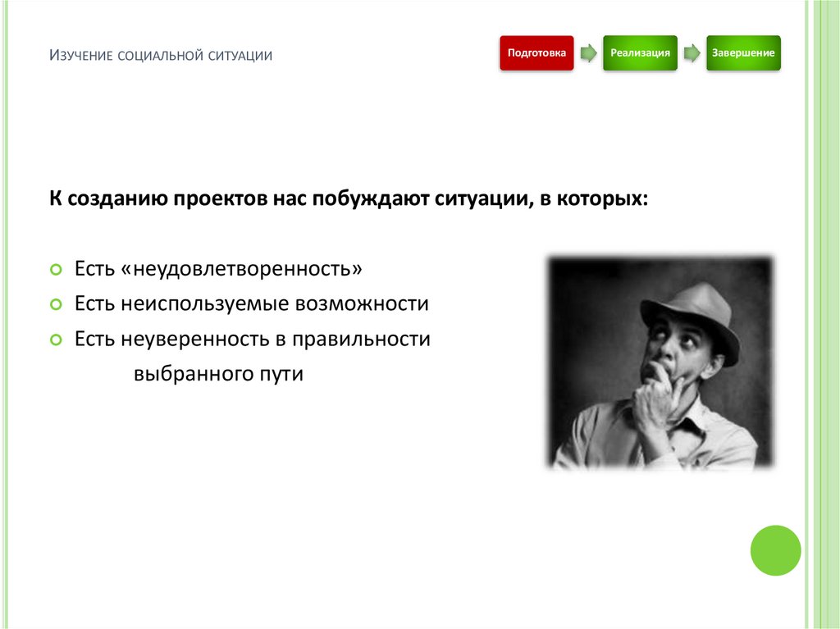Click the red Подготовка stage button

536,52
